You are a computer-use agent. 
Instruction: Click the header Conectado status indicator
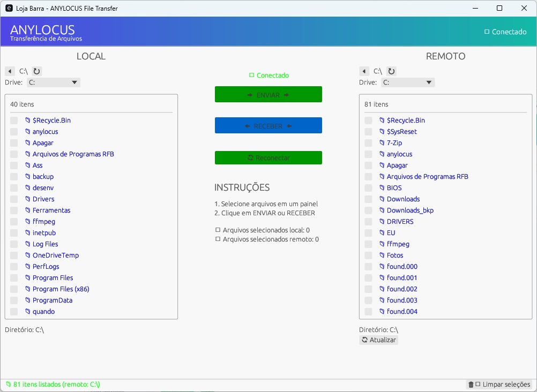(x=505, y=32)
